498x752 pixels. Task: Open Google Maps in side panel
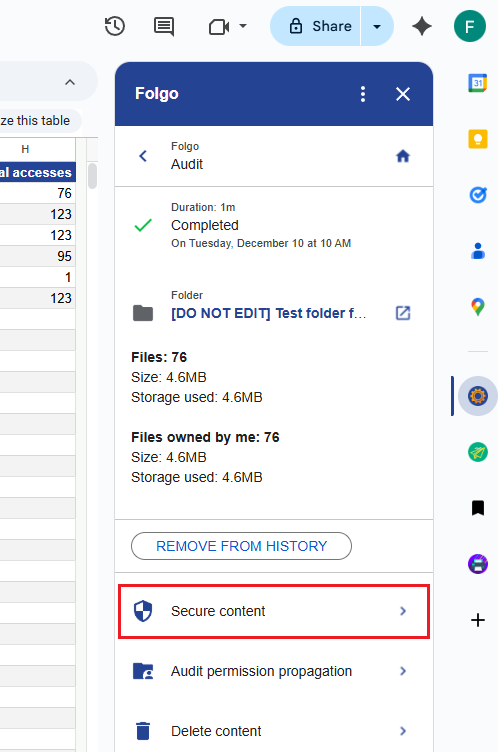point(478,307)
